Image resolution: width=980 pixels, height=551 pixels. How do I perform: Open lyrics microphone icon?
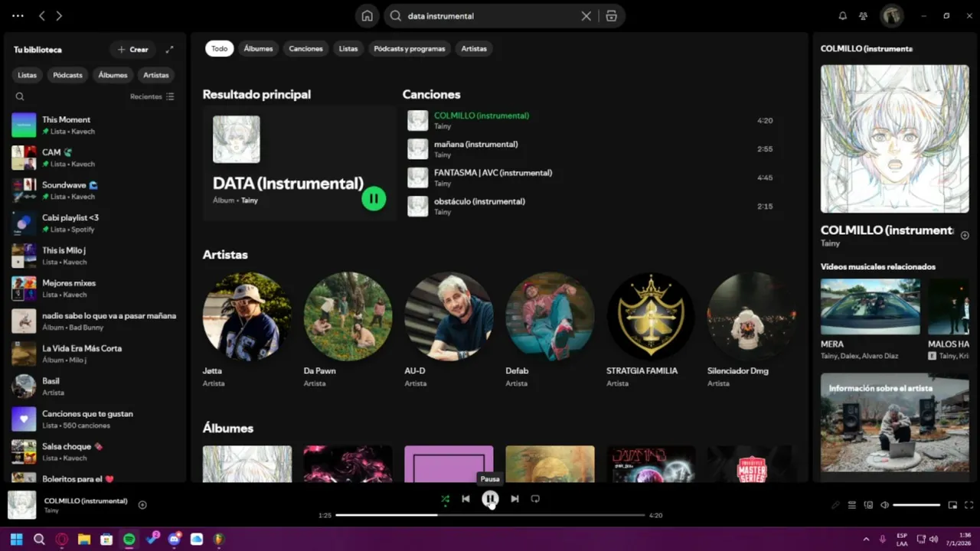(835, 505)
